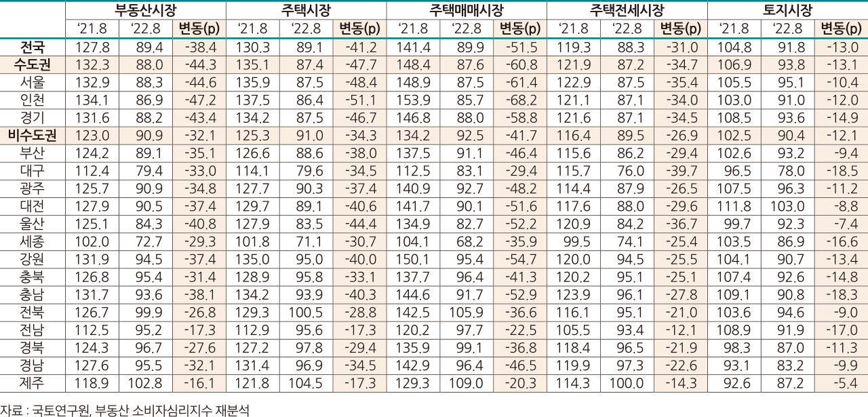Click the 99.7 value in 울산 row
This screenshot has height=417, width=868.
click(738, 224)
